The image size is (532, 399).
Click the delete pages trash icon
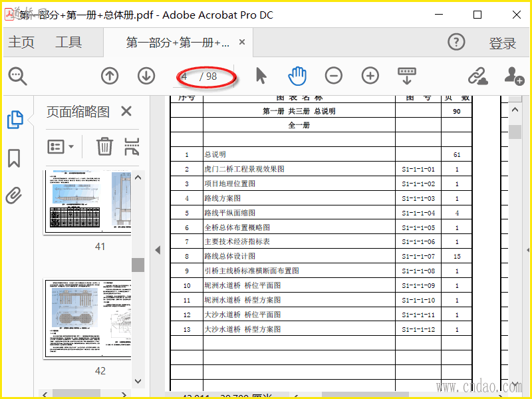pos(104,146)
